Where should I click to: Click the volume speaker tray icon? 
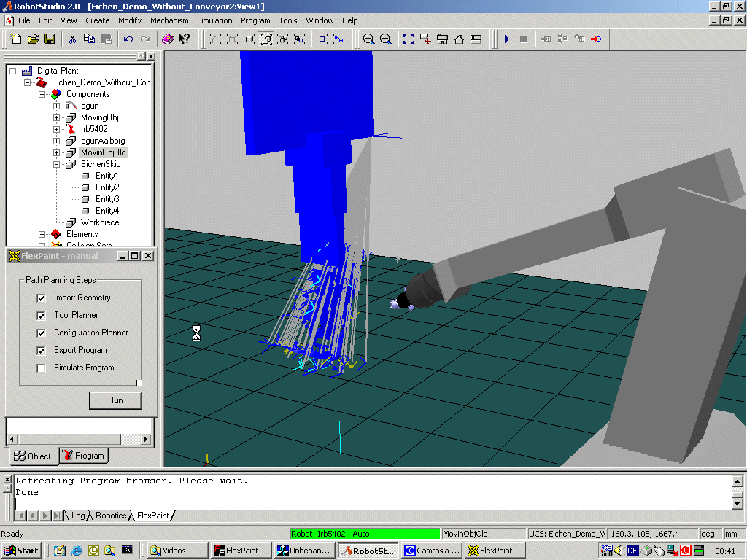click(x=619, y=551)
